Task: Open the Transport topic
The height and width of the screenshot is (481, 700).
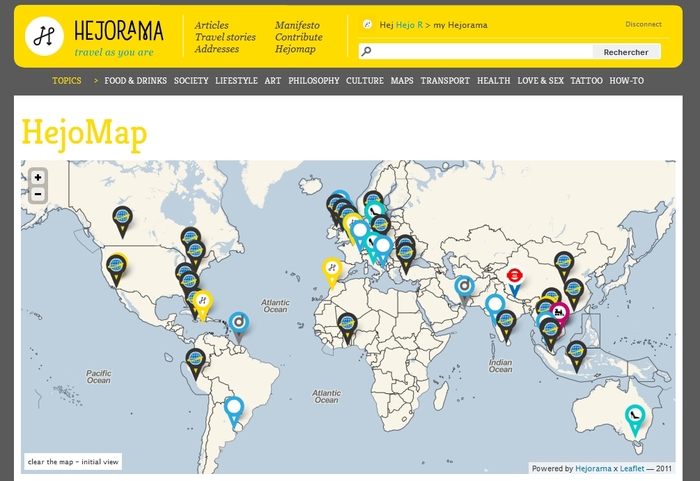Action: click(445, 81)
